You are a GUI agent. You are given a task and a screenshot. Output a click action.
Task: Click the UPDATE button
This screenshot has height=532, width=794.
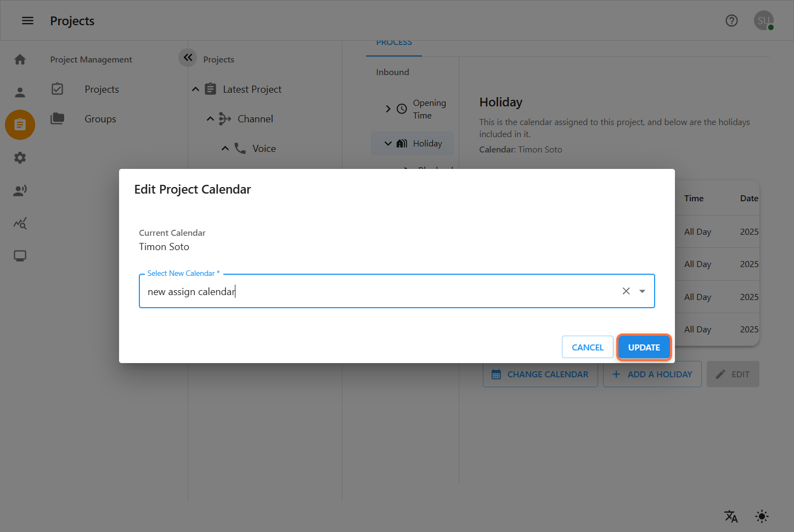644,347
